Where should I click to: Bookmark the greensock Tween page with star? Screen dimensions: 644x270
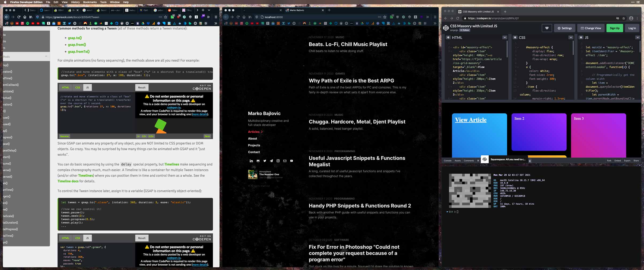pos(166,17)
